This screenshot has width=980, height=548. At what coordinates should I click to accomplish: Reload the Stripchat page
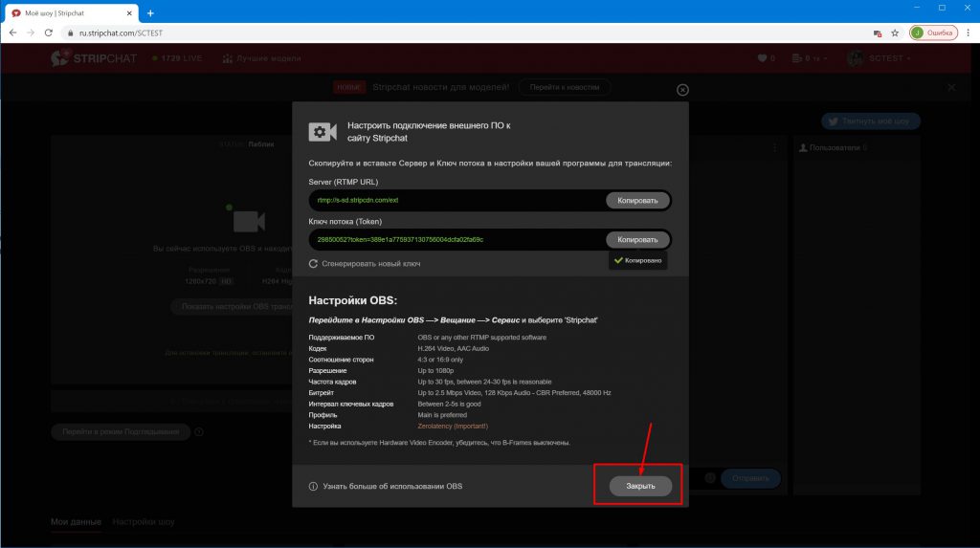[48, 33]
